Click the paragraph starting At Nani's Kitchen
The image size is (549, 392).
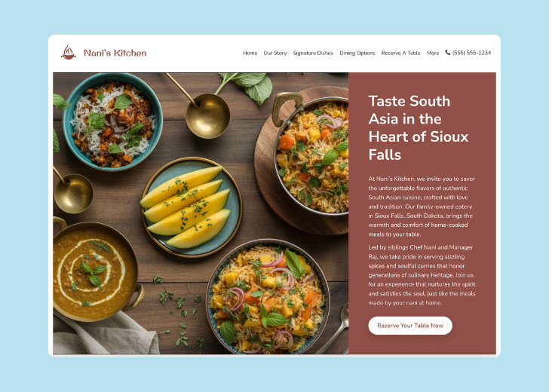click(x=422, y=207)
